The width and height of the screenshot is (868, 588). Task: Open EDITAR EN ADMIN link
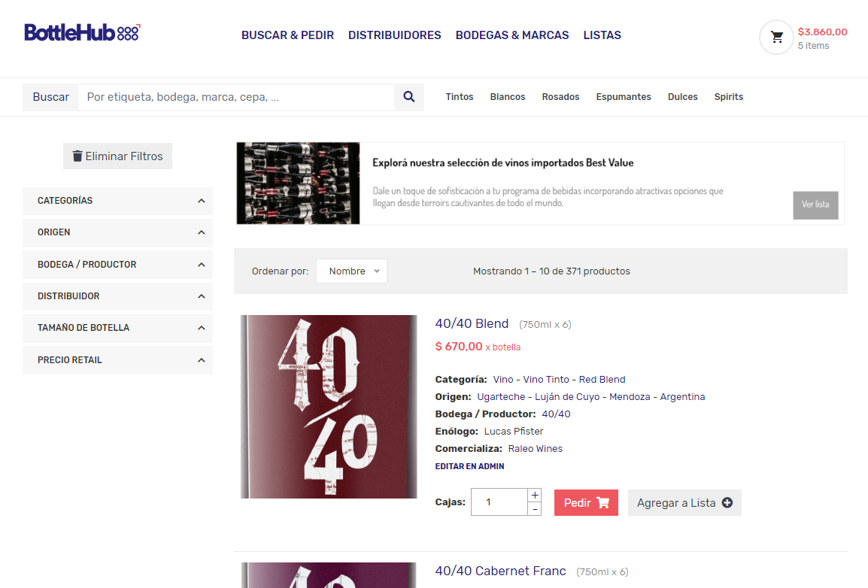coord(469,466)
